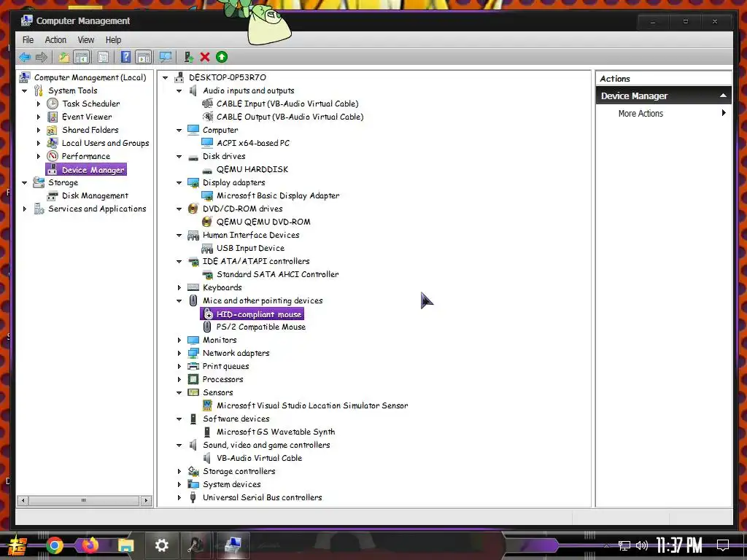747x560 pixels.
Task: Select Microsoft Visual Studio Location Simulator Sensor
Action: point(312,405)
